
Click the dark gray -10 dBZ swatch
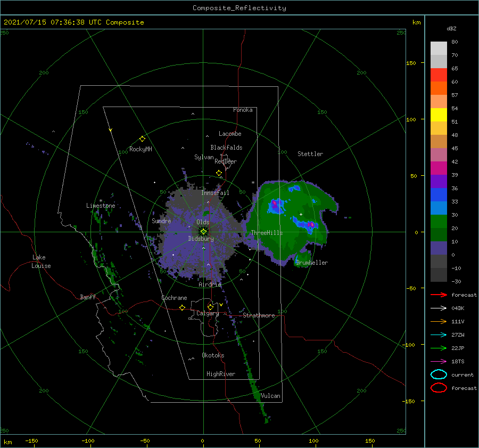(x=439, y=274)
